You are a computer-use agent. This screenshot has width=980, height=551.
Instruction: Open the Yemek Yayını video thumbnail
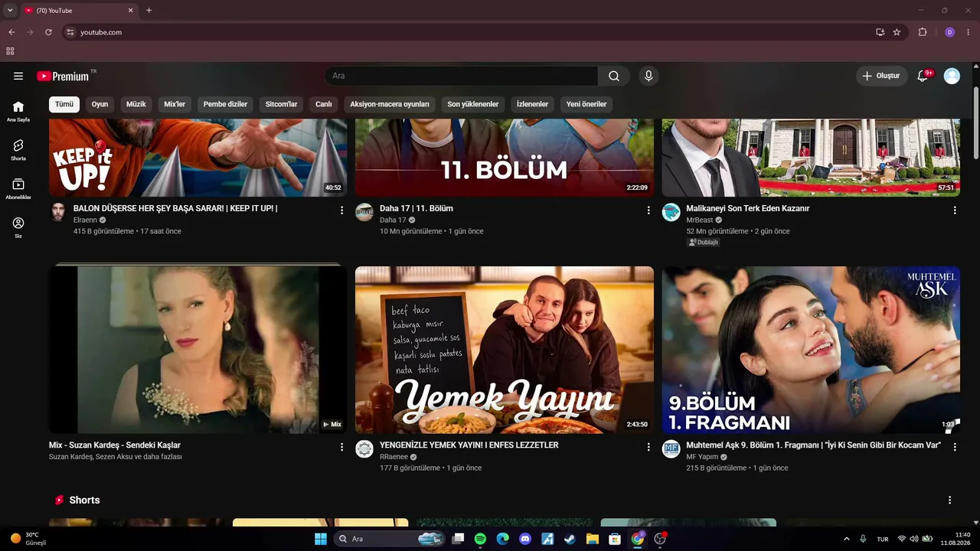coord(505,350)
